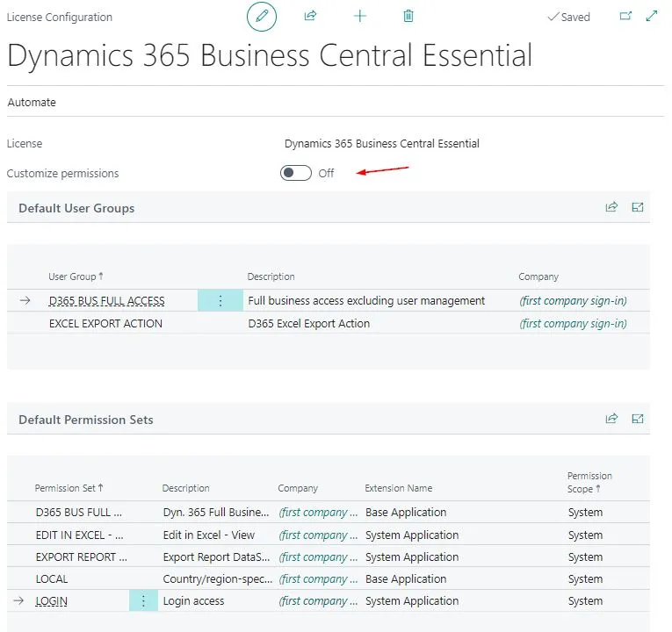Open page in new window icon
Screen dimensions: 672x632
tap(625, 17)
